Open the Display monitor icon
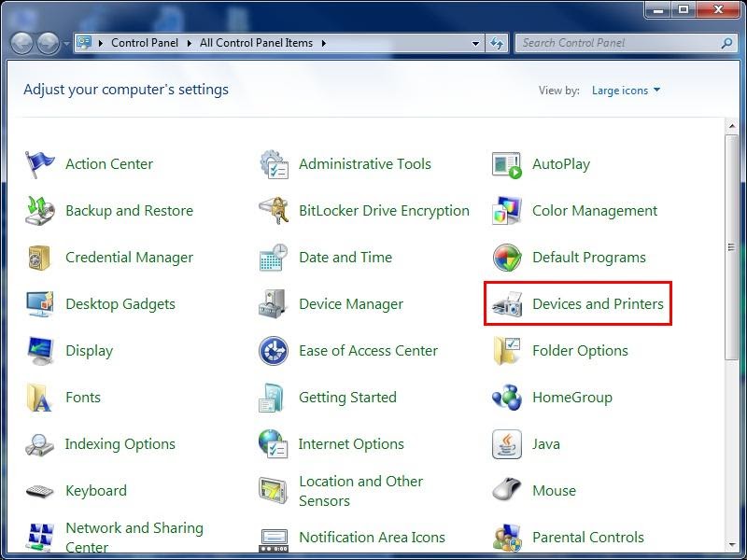This screenshot has height=560, width=747. tap(40, 351)
